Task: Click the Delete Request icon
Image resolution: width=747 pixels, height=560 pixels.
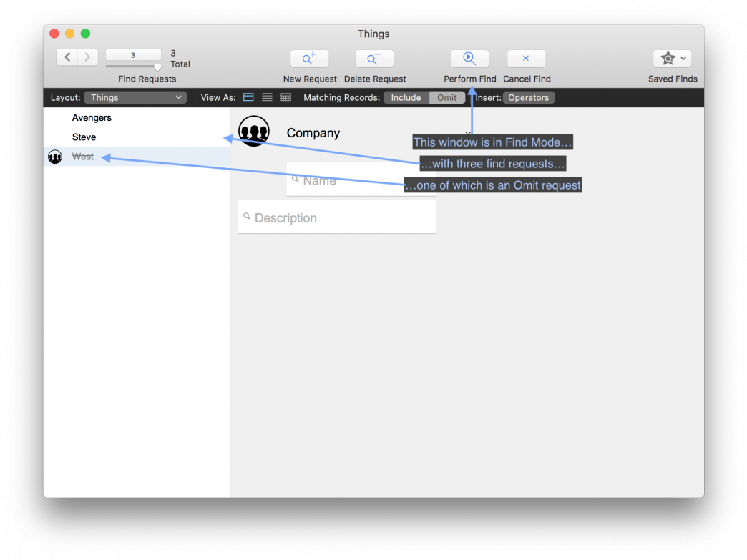Action: pos(373,58)
